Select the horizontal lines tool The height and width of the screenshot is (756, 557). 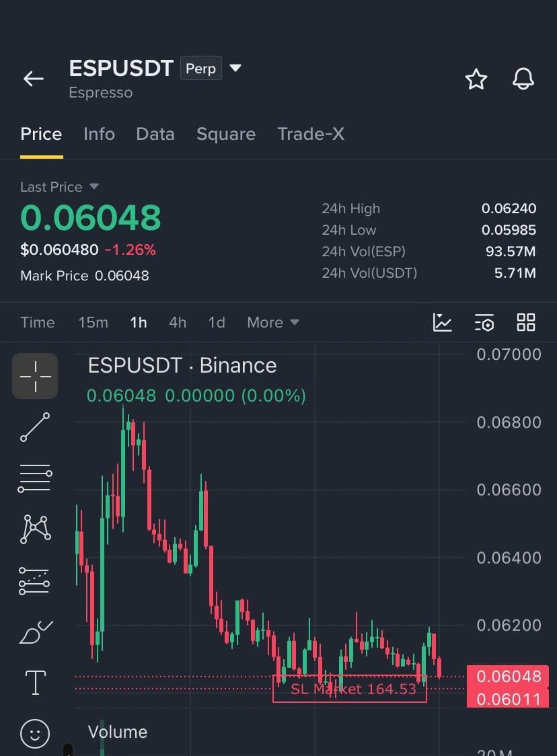35,478
